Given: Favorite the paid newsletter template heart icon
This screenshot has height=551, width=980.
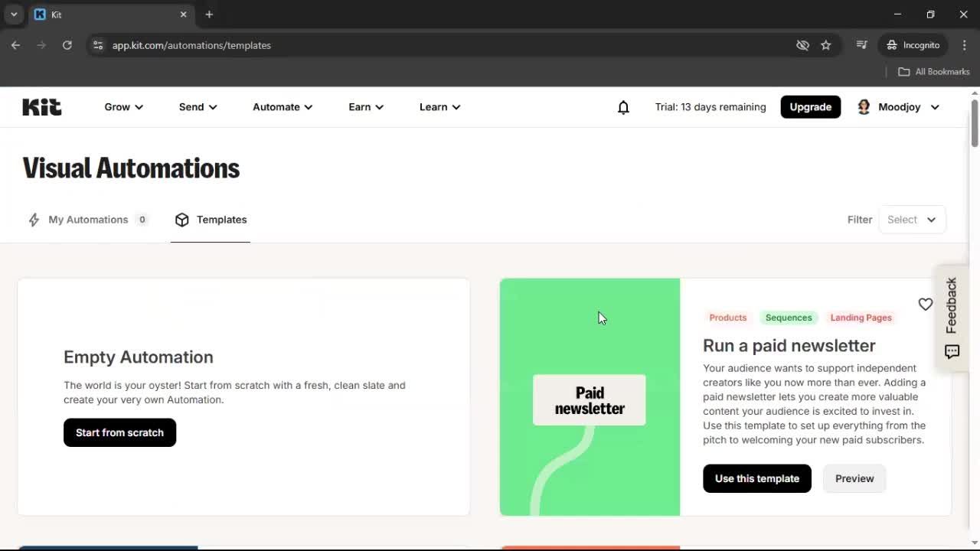Looking at the screenshot, I should (x=925, y=304).
